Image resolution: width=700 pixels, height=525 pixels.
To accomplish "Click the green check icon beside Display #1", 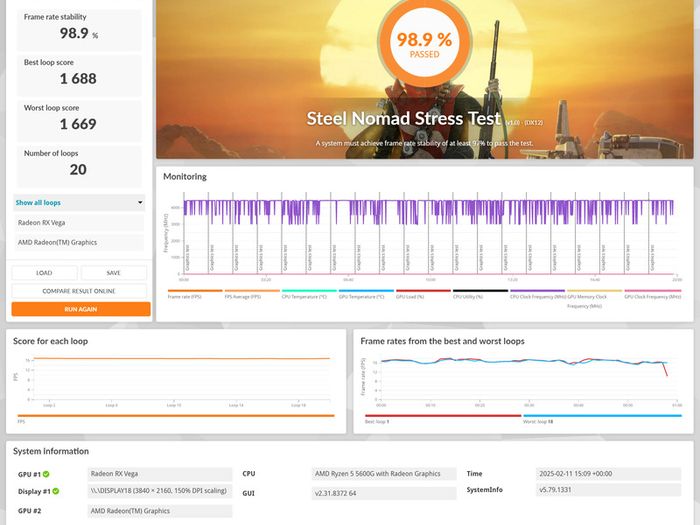I will pyautogui.click(x=56, y=491).
